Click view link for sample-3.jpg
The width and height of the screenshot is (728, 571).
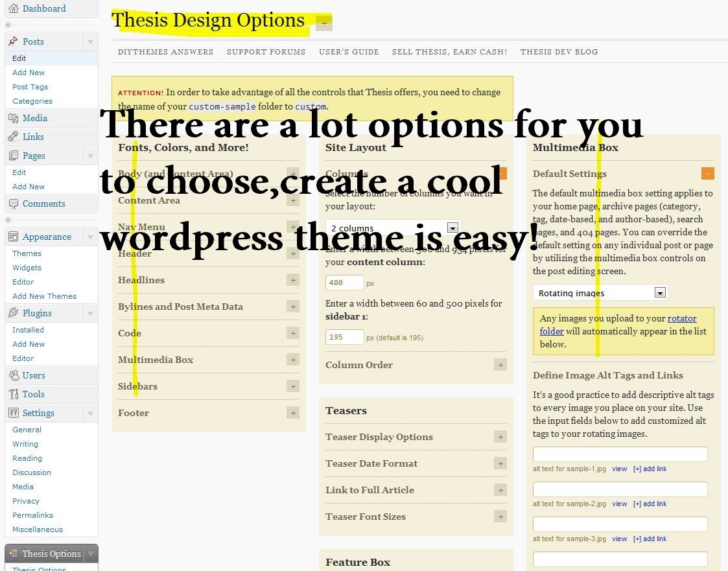coord(619,539)
